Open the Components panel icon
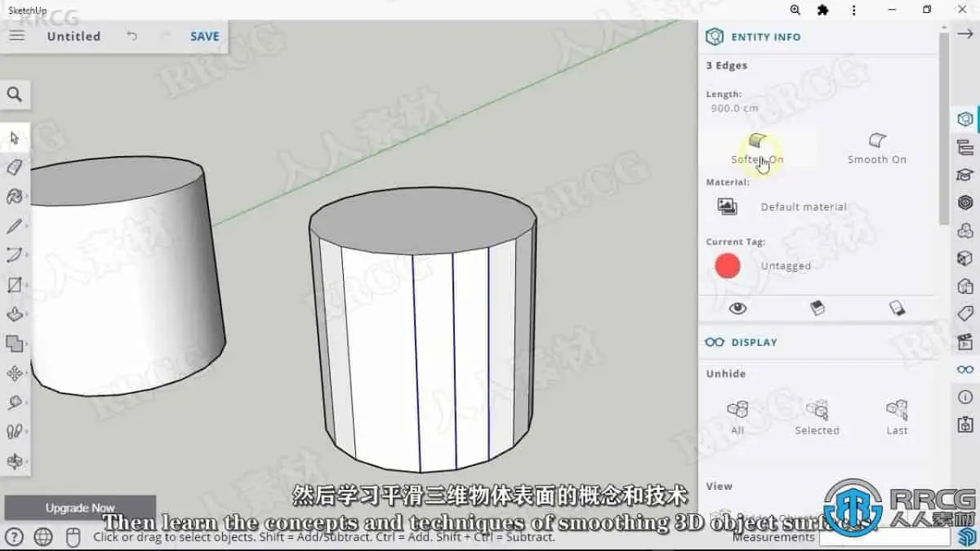Viewport: 980px width, 551px height. tap(965, 202)
